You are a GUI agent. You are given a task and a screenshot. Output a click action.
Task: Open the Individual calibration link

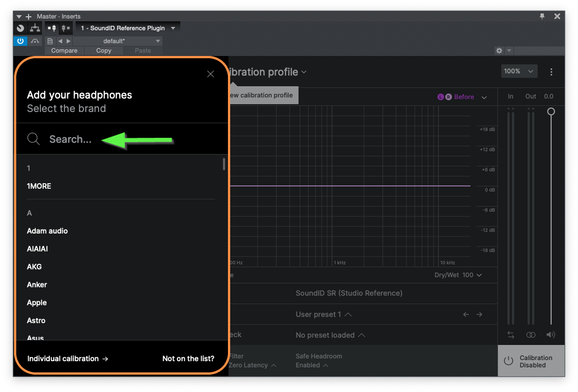coord(68,358)
